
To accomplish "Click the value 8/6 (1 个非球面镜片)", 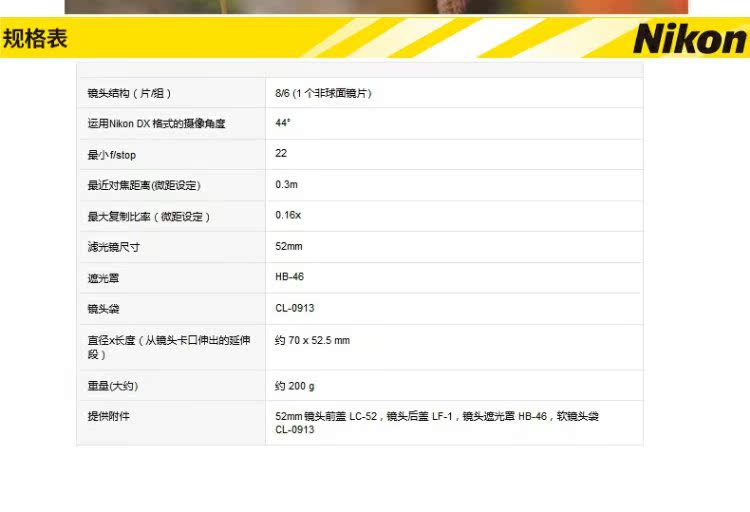I will [323, 93].
